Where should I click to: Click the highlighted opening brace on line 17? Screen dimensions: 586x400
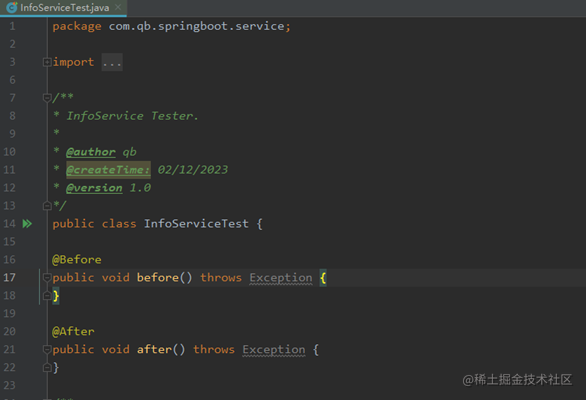[323, 278]
